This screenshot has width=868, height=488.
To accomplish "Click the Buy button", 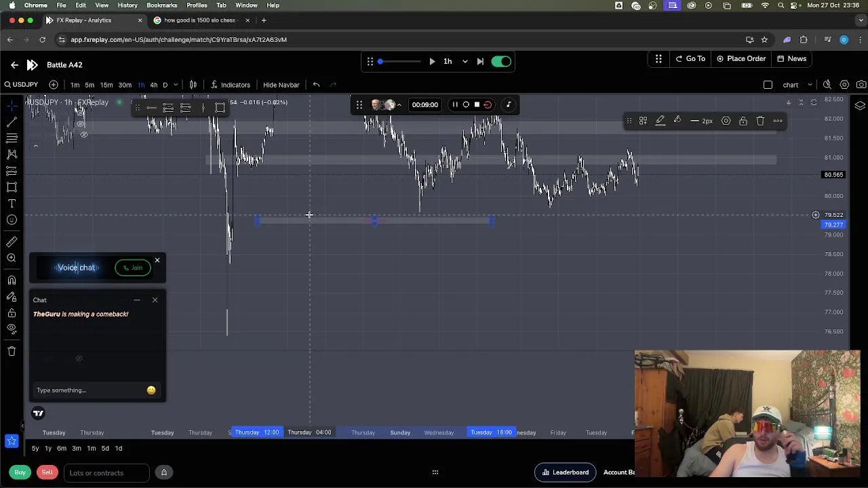I will pyautogui.click(x=20, y=472).
